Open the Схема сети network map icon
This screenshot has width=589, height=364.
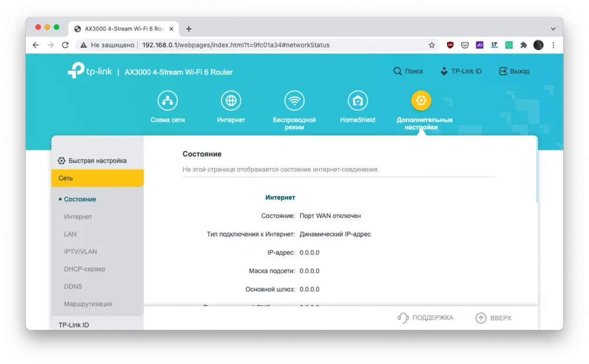[x=167, y=101]
